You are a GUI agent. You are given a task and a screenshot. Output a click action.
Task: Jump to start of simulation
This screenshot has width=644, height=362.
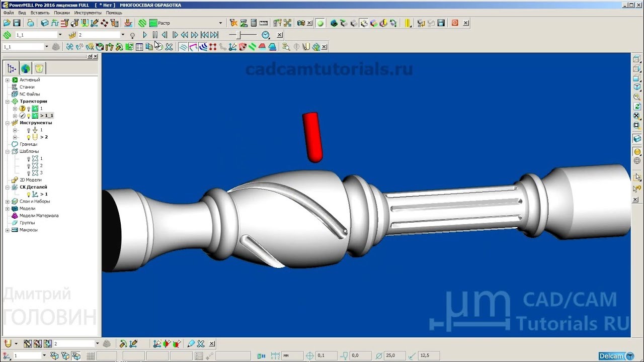(x=204, y=35)
